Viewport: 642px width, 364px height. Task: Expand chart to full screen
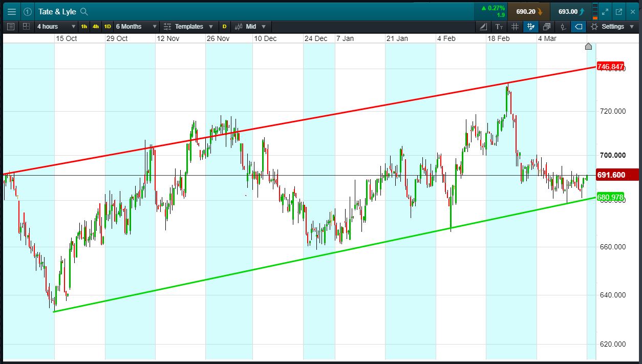point(605,12)
